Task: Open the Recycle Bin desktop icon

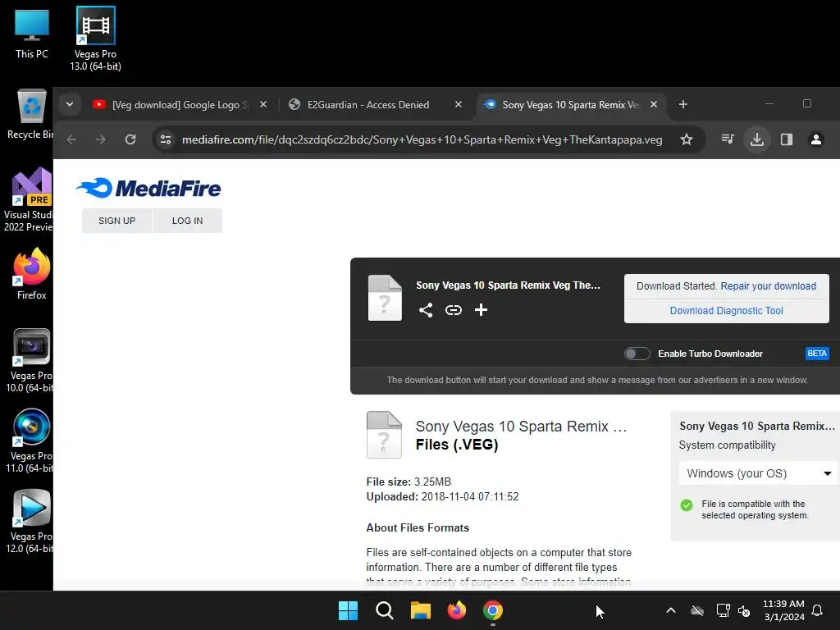Action: point(30,115)
